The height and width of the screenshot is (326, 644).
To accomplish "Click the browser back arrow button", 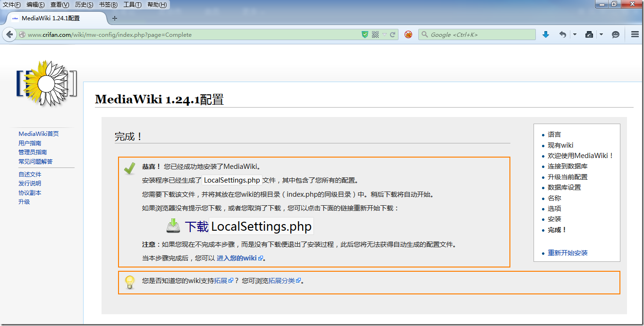I will [x=9, y=34].
